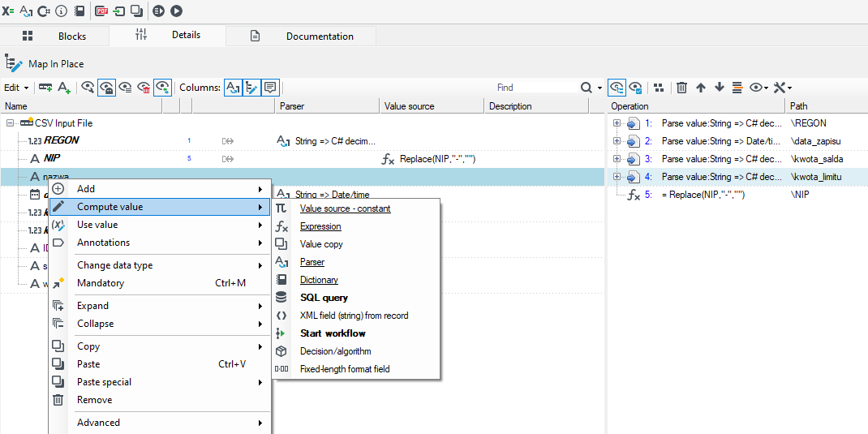Toggle the Description column comment button

click(x=269, y=88)
